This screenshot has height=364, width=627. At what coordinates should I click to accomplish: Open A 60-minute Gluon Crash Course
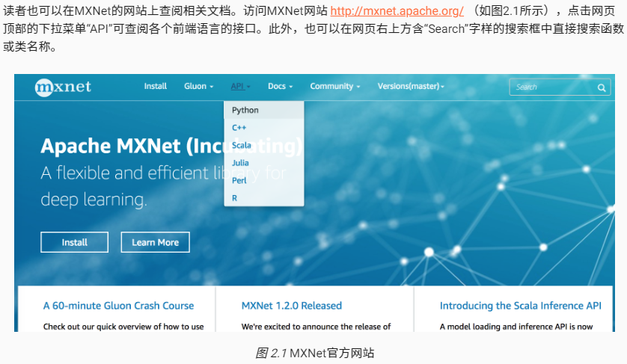(118, 306)
